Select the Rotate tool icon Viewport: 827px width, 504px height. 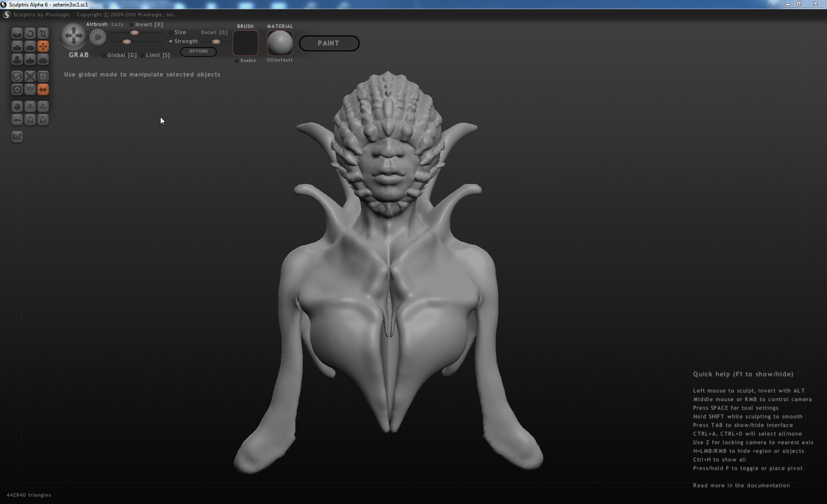tap(30, 34)
